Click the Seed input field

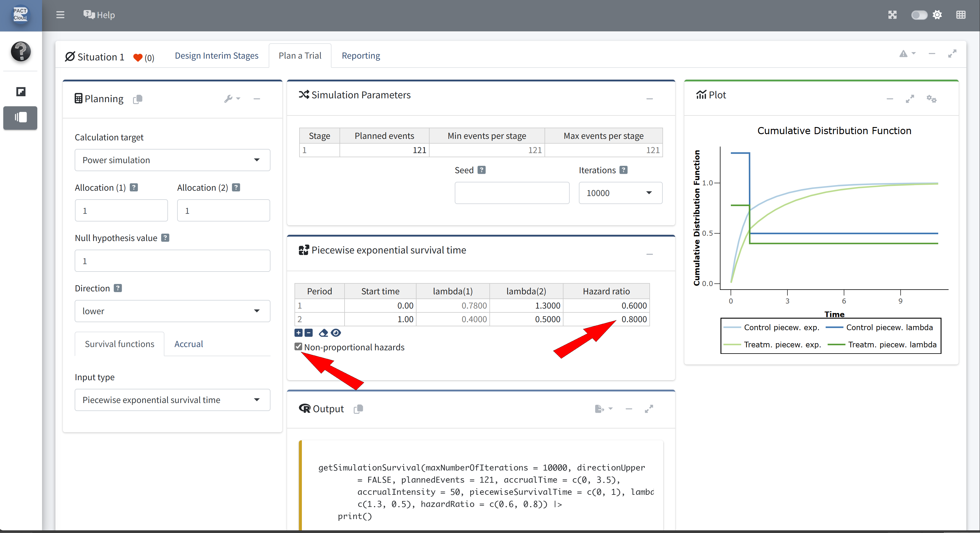tap(512, 193)
